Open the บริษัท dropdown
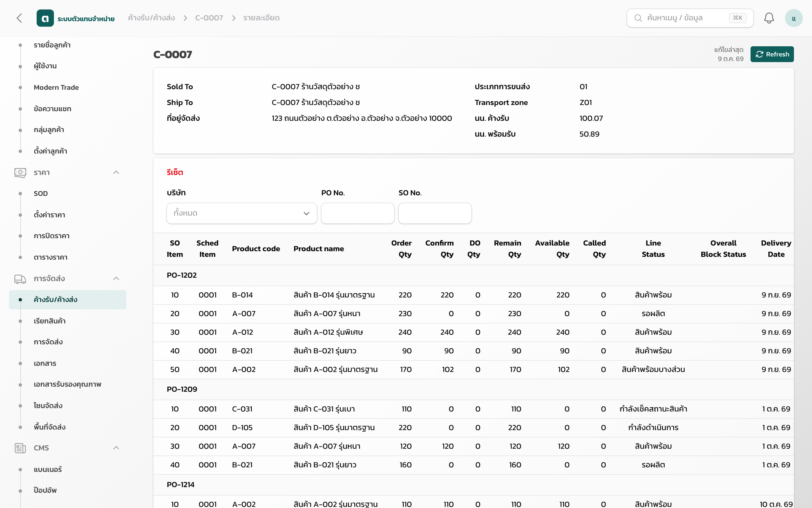 click(242, 213)
